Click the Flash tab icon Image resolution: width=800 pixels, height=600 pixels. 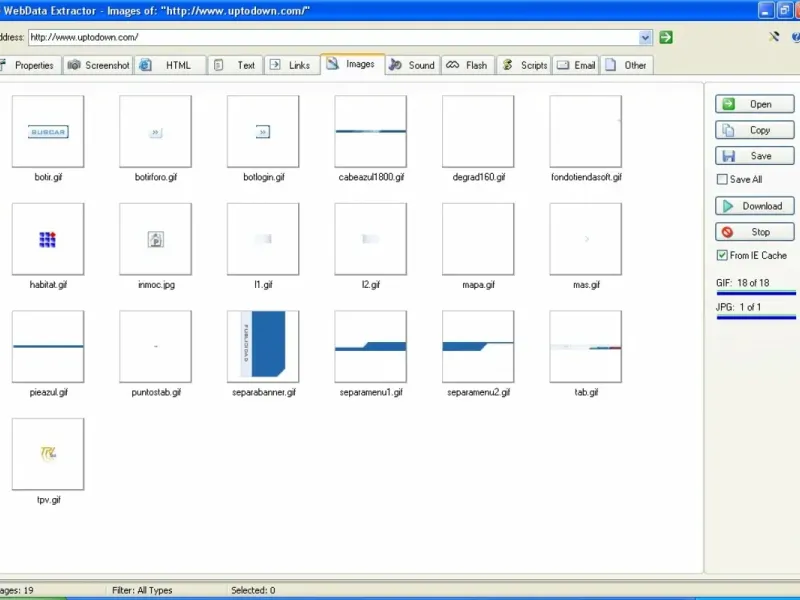(x=453, y=65)
